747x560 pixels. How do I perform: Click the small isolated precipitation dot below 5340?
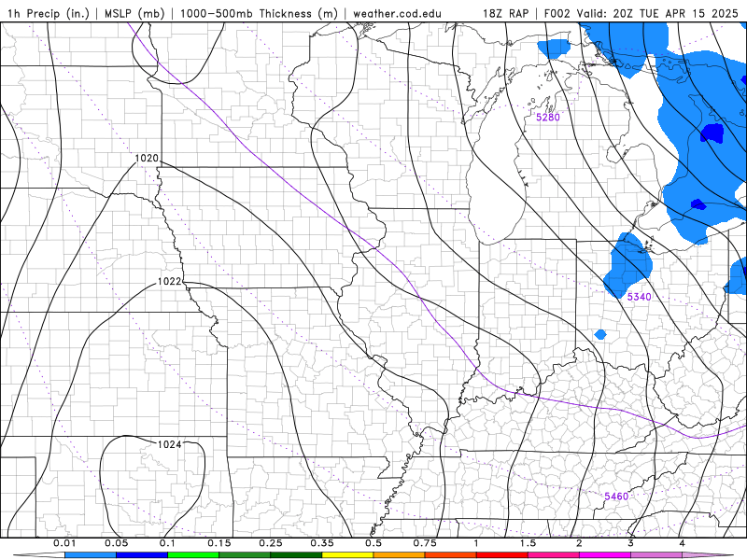click(x=600, y=334)
